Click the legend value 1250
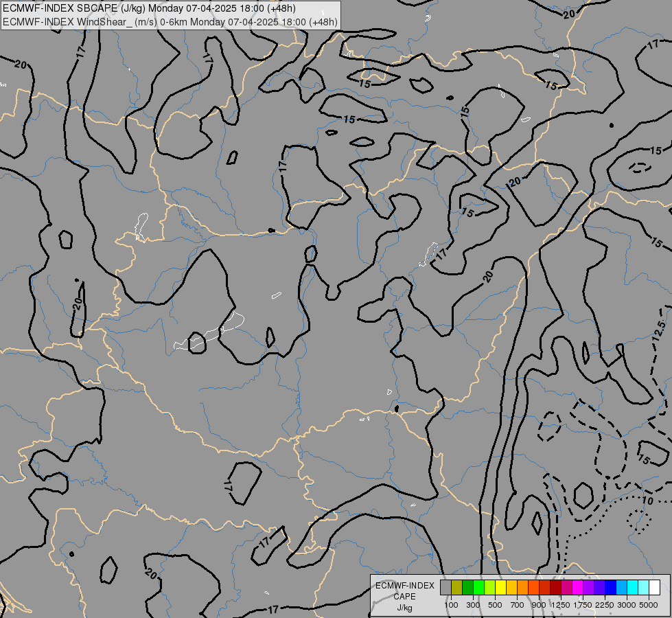This screenshot has height=618, width=672. click(561, 605)
